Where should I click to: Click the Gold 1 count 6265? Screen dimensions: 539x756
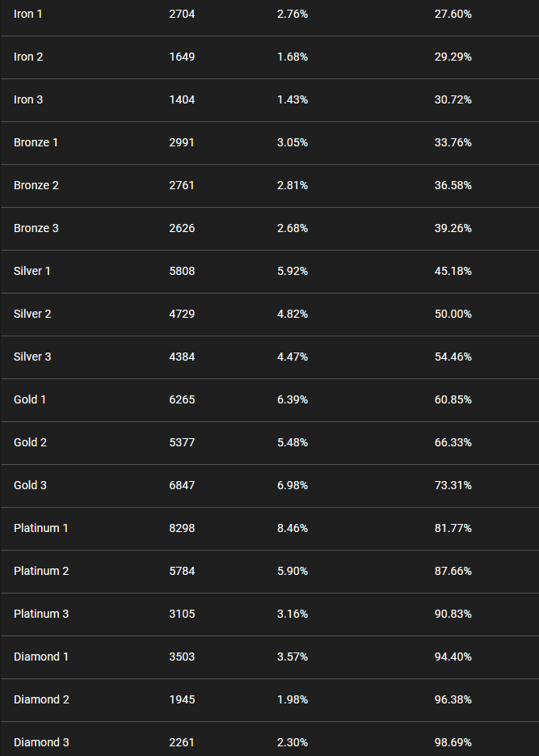point(182,399)
